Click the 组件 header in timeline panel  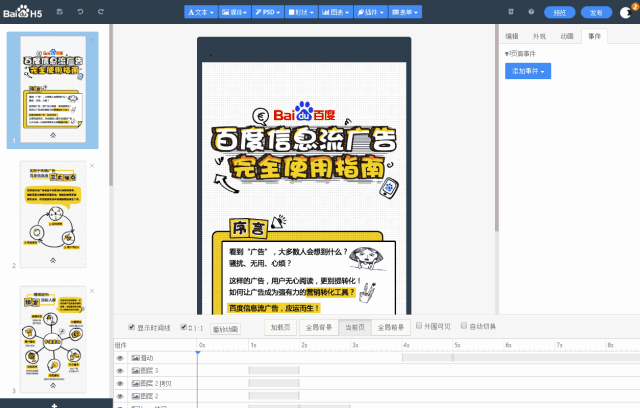click(x=121, y=345)
